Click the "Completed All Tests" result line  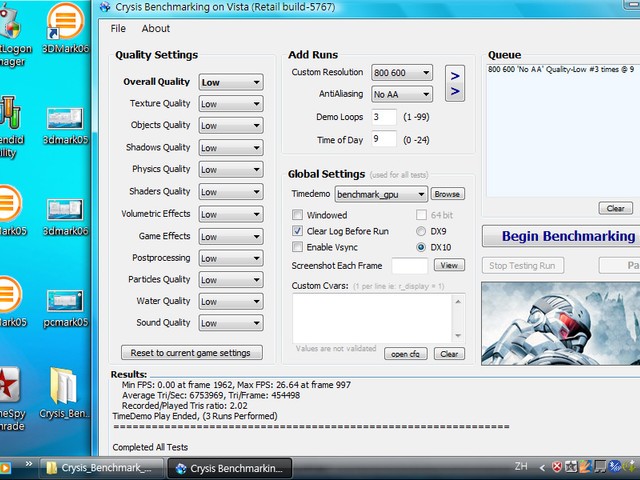coord(150,447)
